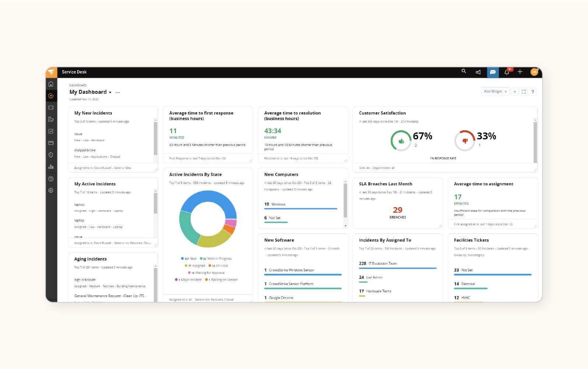588x369 pixels.
Task: Click the 157 New legend entry
Action: (x=189, y=258)
